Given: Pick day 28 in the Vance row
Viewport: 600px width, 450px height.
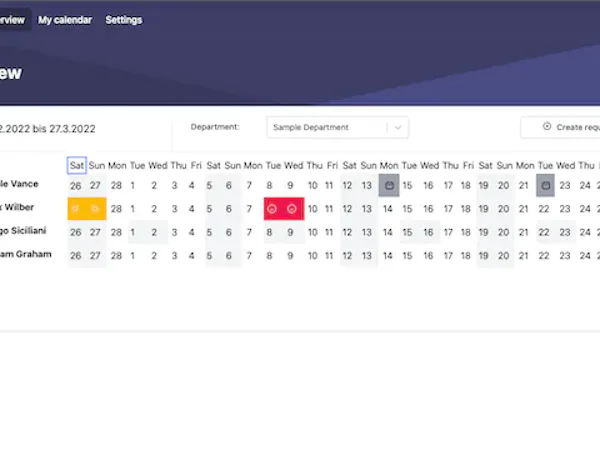Looking at the screenshot, I should point(116,186).
